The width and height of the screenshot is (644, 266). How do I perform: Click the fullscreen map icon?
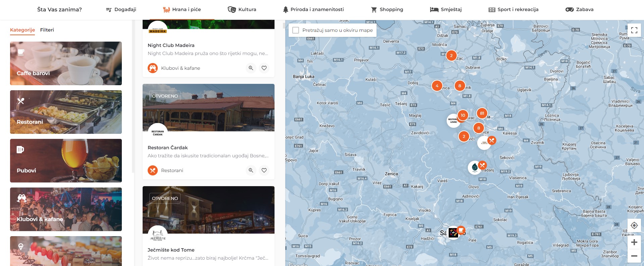point(634,30)
